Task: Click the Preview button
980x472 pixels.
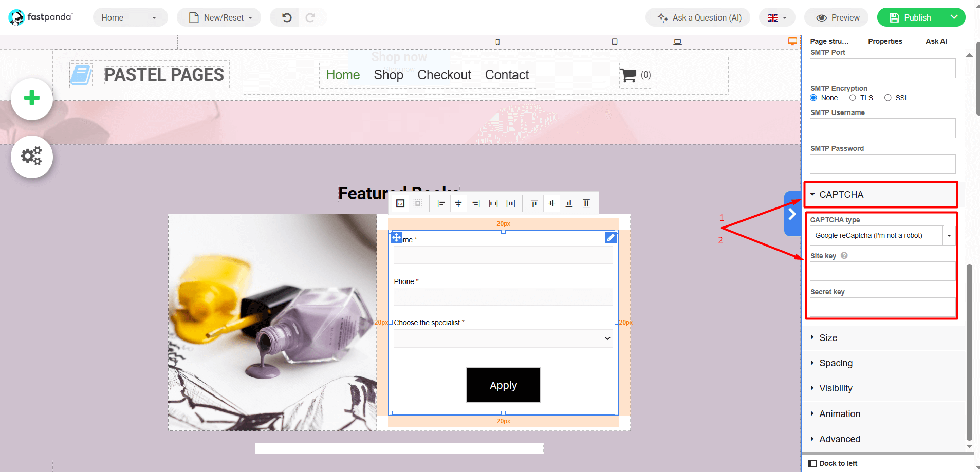Action: pos(836,17)
